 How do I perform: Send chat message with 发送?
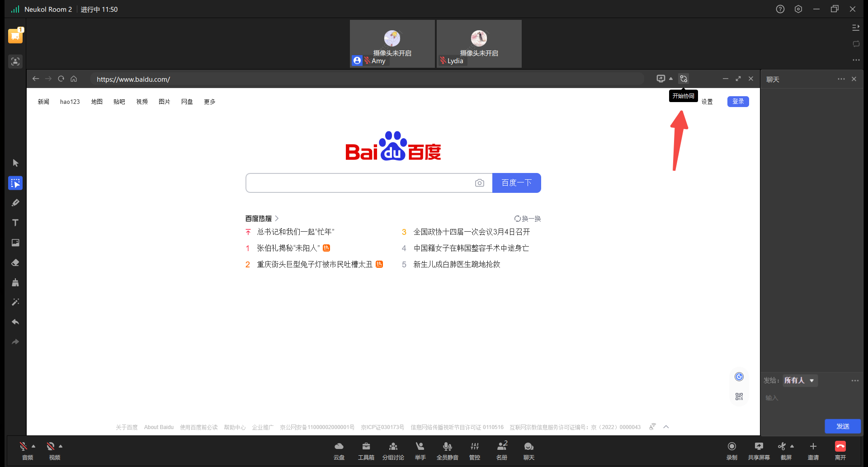pos(843,426)
